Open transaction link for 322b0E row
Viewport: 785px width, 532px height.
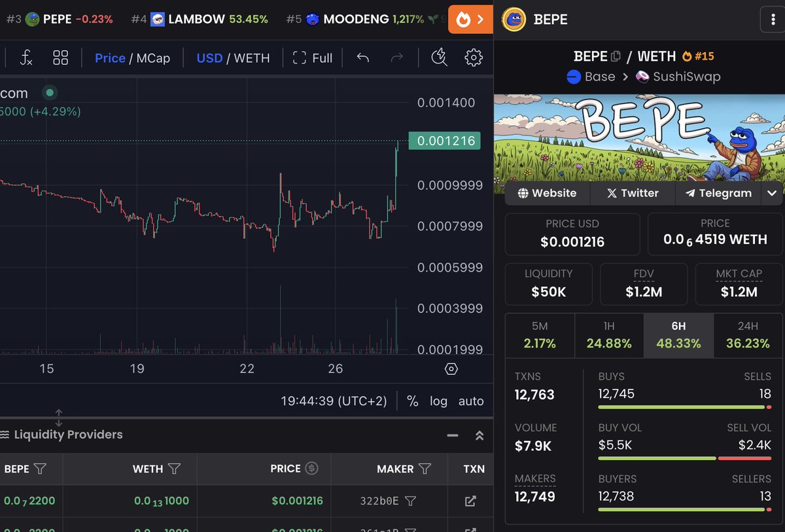tap(470, 501)
